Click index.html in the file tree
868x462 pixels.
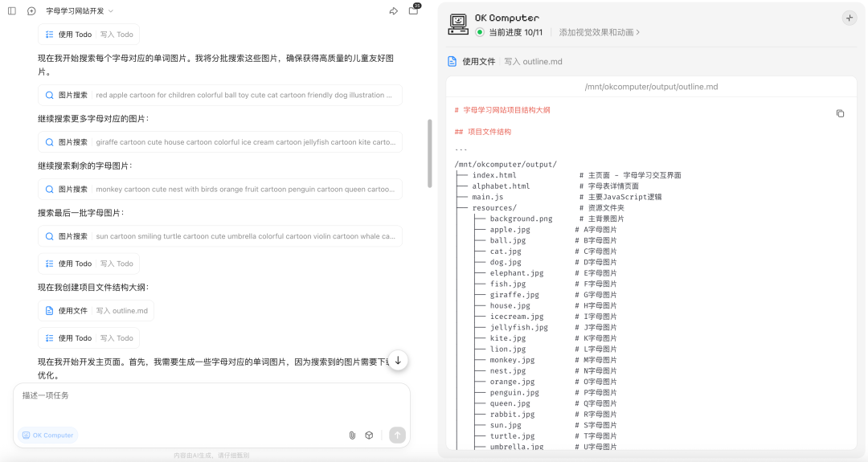494,175
